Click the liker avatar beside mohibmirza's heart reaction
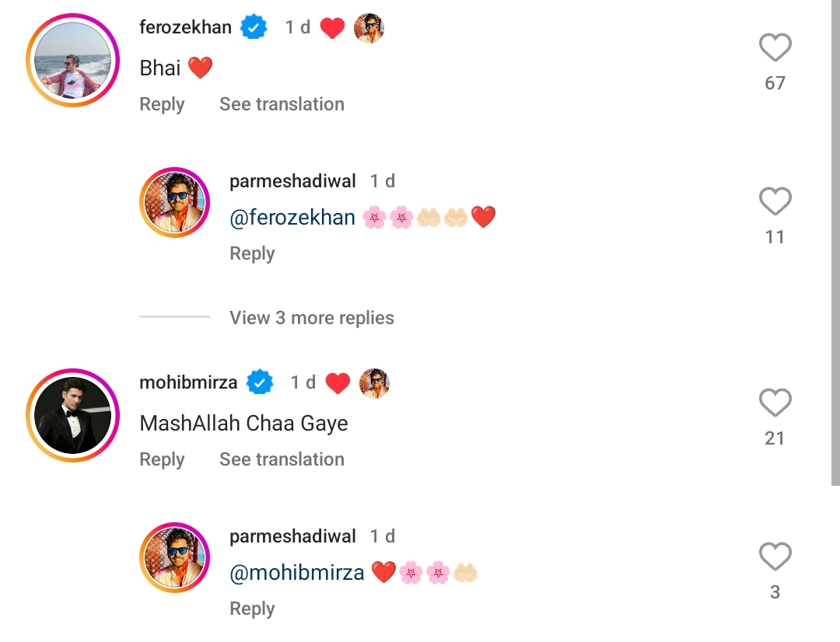 click(x=374, y=382)
